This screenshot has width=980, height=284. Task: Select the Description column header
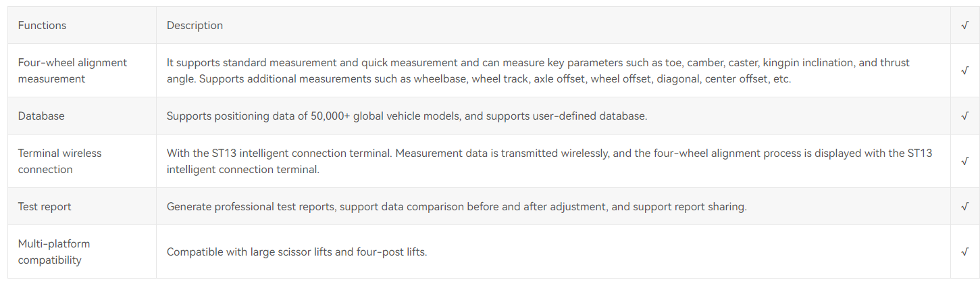coord(195,26)
